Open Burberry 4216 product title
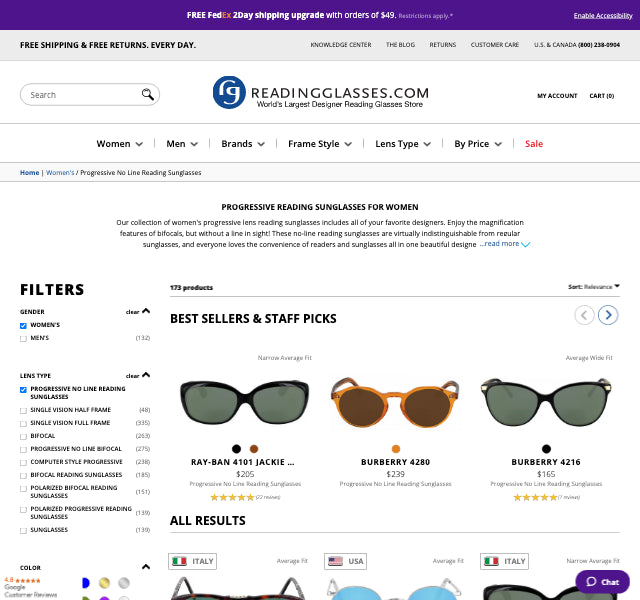This screenshot has height=600, width=640. point(546,462)
